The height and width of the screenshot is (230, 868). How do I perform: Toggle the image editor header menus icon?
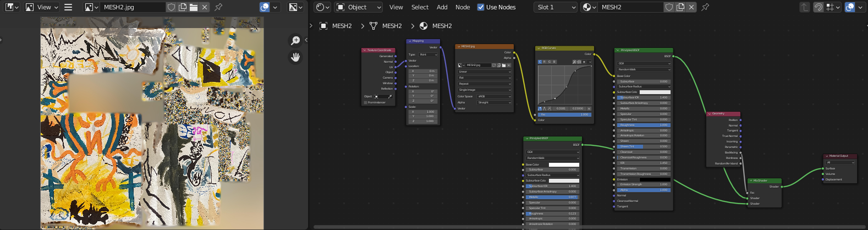68,7
